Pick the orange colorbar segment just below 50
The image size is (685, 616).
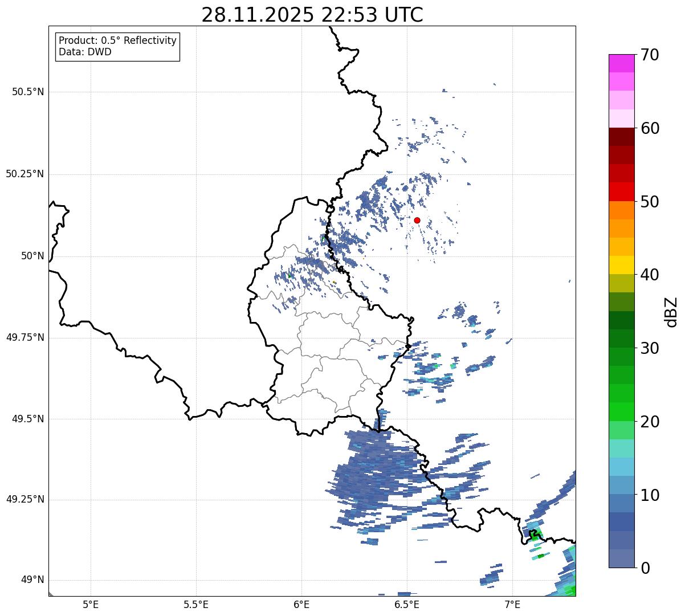pyautogui.click(x=621, y=210)
